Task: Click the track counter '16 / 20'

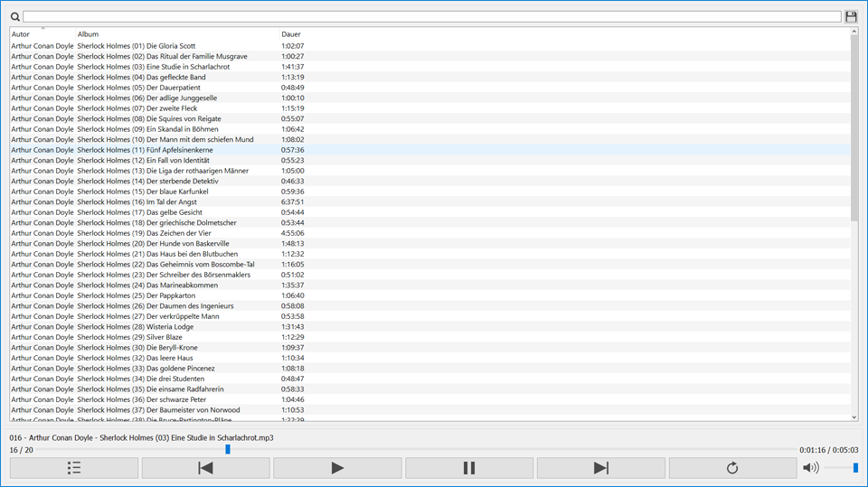Action: pos(21,450)
